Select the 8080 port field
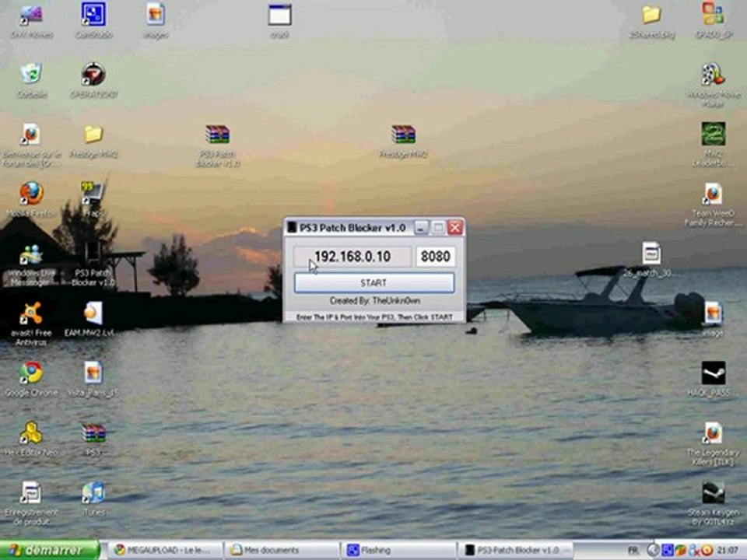This screenshot has height=560, width=747. click(435, 257)
